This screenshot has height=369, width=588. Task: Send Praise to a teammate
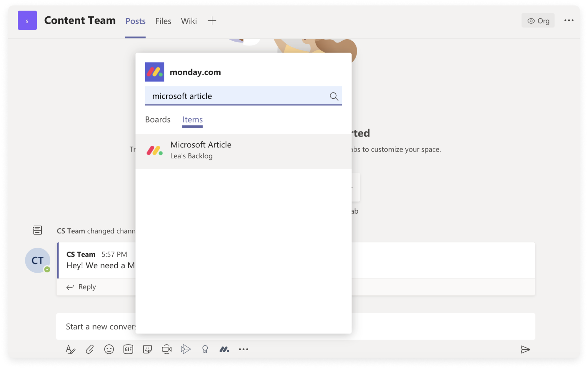coord(205,349)
